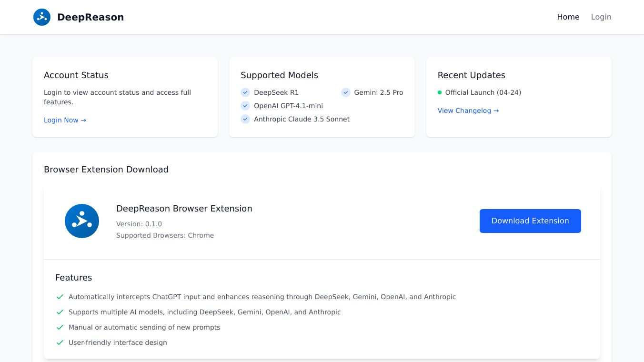Screen dimensions: 644x362
Task: Open the View Changelog link
Action: coord(468,111)
